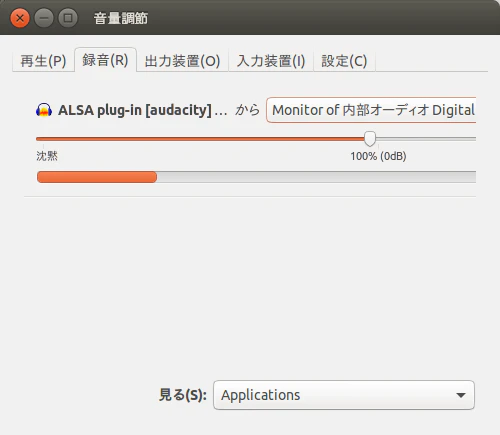
Task: Click the 100% (0dB) mark label
Action: tap(378, 156)
